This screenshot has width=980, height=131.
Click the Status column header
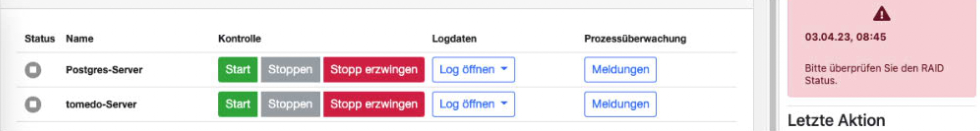(40, 39)
